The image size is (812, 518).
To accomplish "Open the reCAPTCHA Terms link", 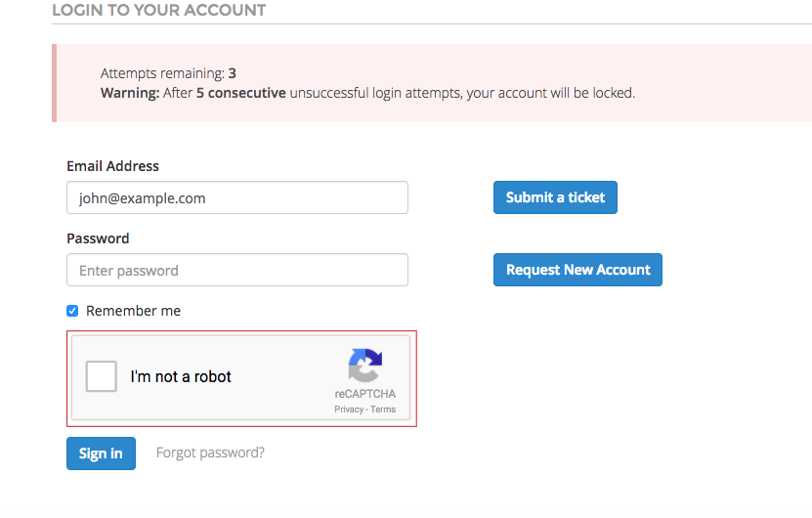I will (x=383, y=410).
